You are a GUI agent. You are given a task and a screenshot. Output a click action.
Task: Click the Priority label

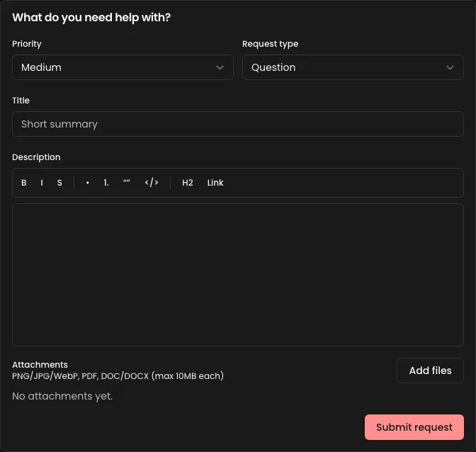[x=27, y=44]
